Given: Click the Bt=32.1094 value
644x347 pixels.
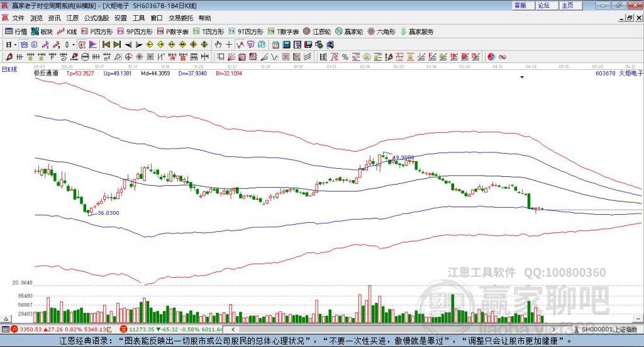Looking at the screenshot, I should tap(229, 73).
